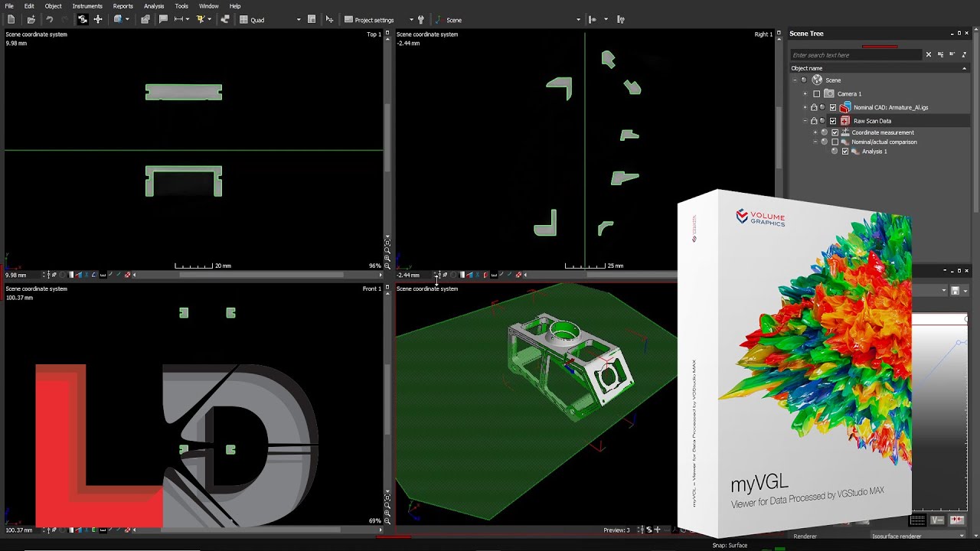This screenshot has width=980, height=551.
Task: Click the Camera 1 folder icon
Action: point(829,93)
